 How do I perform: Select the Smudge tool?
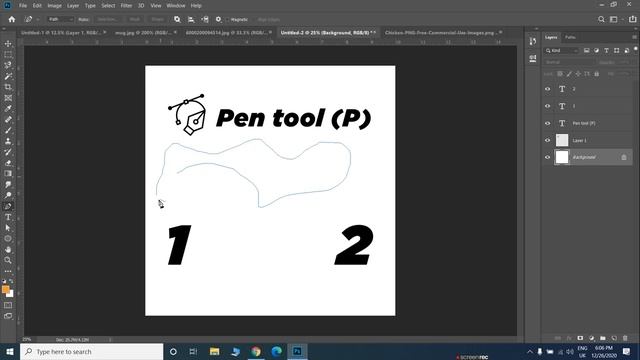point(8,184)
